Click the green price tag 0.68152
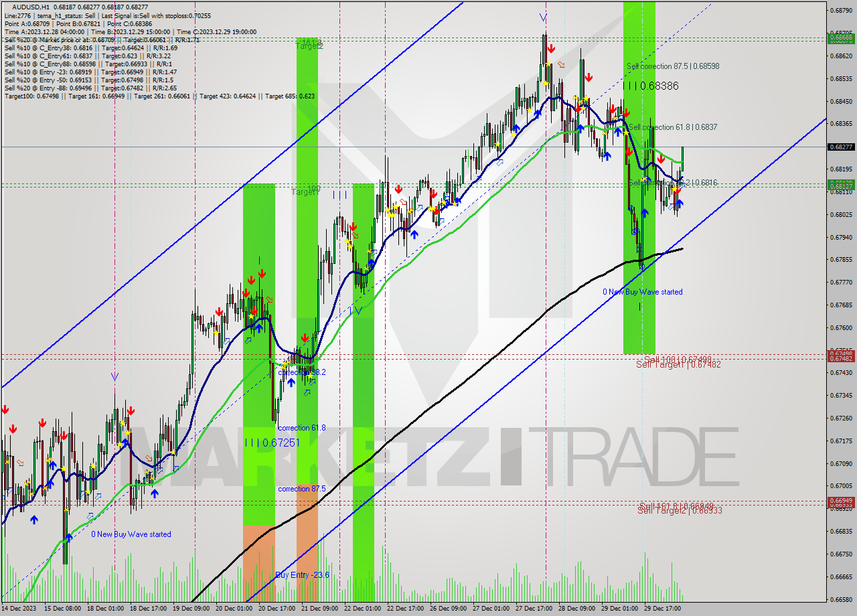This screenshot has height=616, width=857. [841, 183]
